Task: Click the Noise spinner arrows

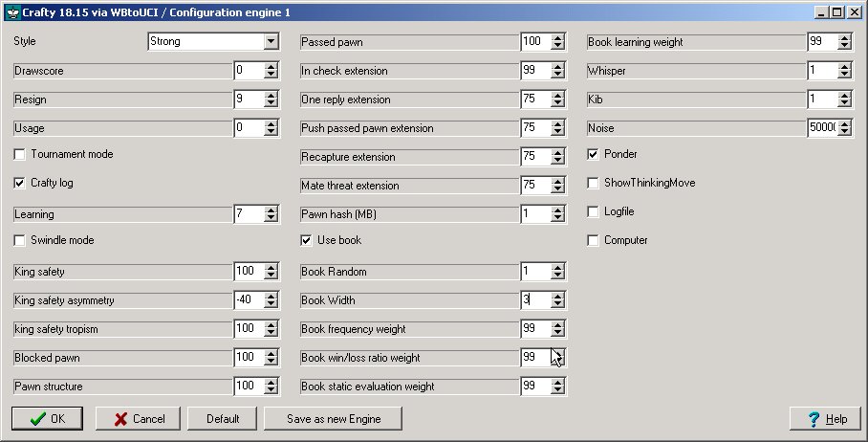Action: pyautogui.click(x=844, y=128)
